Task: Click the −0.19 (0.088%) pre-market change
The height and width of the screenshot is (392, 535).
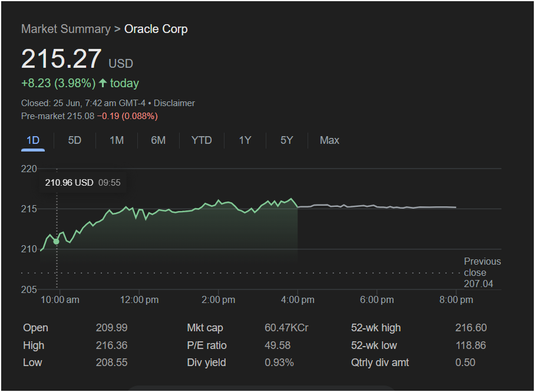Action: pyautogui.click(x=127, y=116)
